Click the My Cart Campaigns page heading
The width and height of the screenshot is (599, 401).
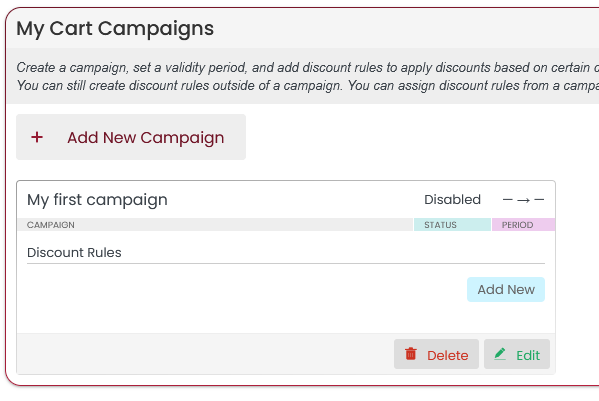tap(115, 29)
